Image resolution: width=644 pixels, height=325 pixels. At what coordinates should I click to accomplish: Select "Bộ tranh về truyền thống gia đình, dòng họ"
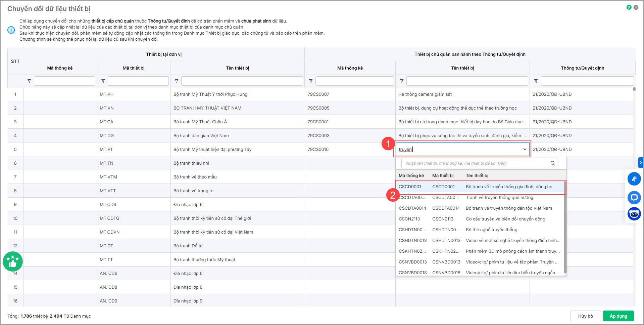click(x=509, y=187)
